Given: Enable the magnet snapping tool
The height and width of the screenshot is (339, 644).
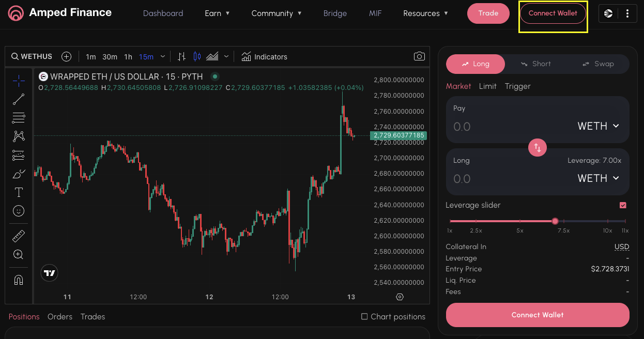Looking at the screenshot, I should [x=19, y=280].
